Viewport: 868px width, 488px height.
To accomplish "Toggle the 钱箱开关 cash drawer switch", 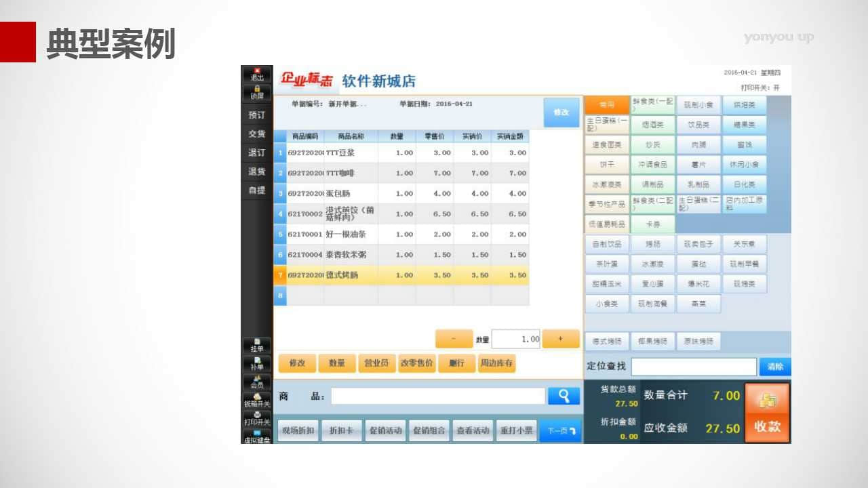I will click(257, 401).
